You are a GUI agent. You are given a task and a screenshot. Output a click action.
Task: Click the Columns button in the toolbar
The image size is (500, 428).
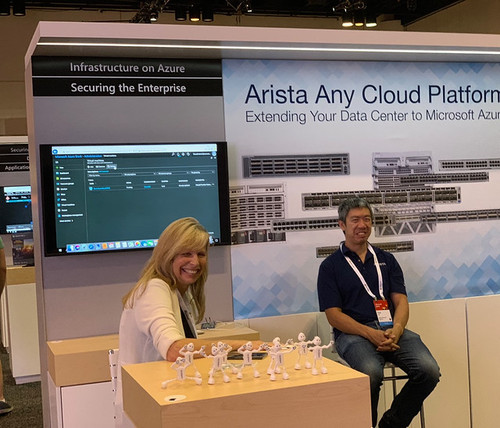tap(100, 167)
